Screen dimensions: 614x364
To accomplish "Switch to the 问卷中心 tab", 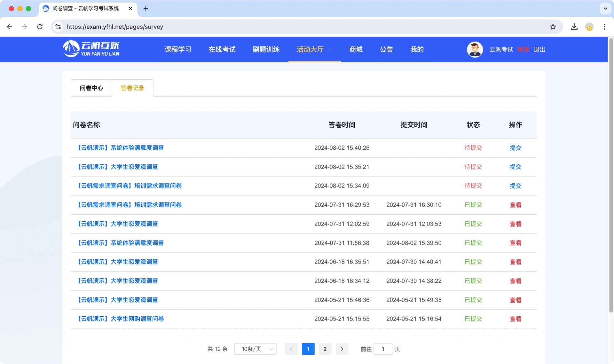I will [x=91, y=88].
